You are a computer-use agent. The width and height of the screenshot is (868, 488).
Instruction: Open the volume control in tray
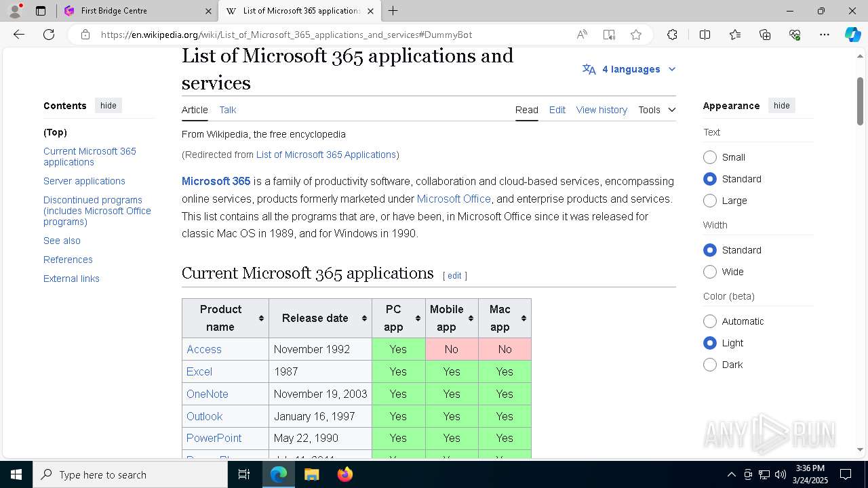coord(781,474)
